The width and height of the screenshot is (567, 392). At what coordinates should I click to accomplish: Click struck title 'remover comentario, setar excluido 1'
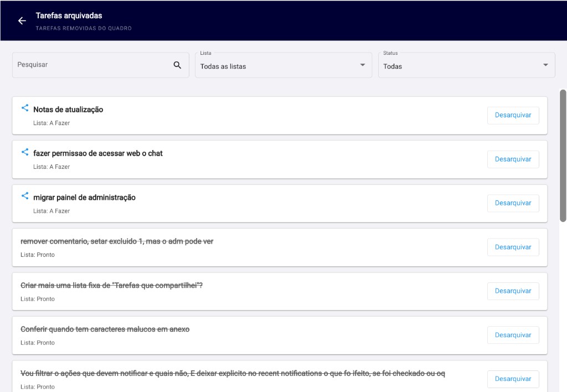click(117, 241)
